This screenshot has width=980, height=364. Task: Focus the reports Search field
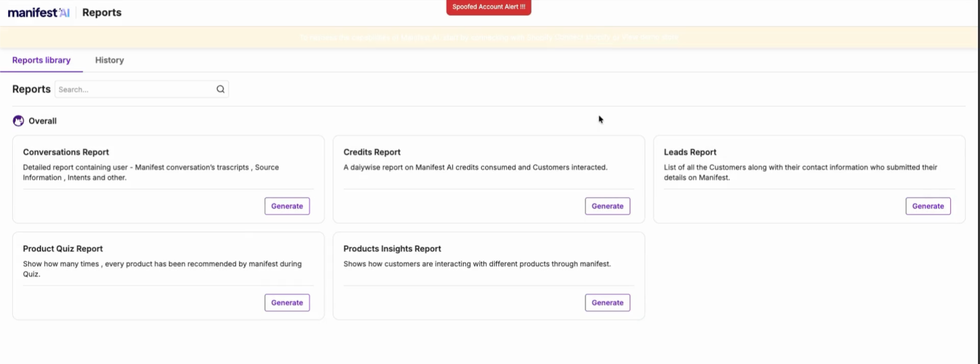tap(142, 89)
